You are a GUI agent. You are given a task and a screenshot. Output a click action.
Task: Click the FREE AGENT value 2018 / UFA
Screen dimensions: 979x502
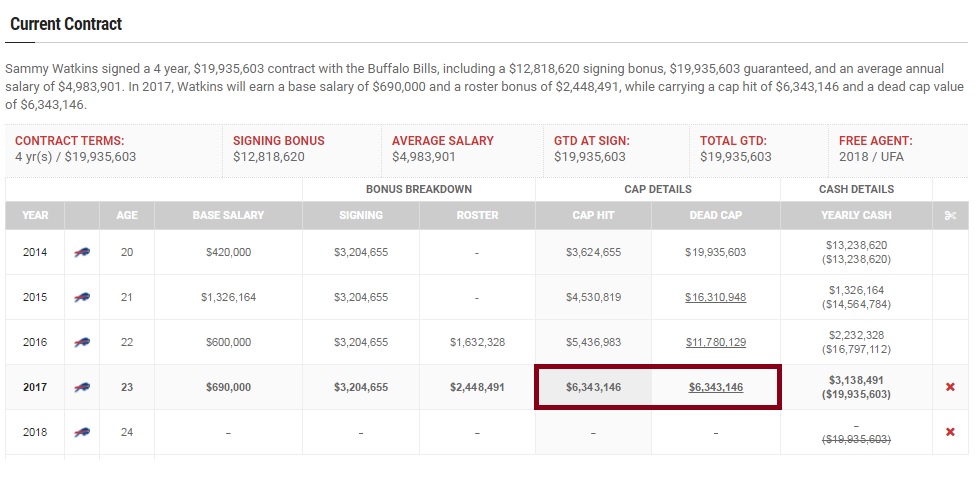871,157
